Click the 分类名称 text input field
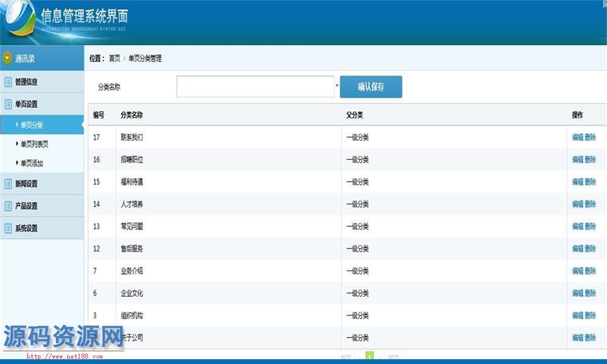Viewport: 607px width, 364px height. (255, 87)
